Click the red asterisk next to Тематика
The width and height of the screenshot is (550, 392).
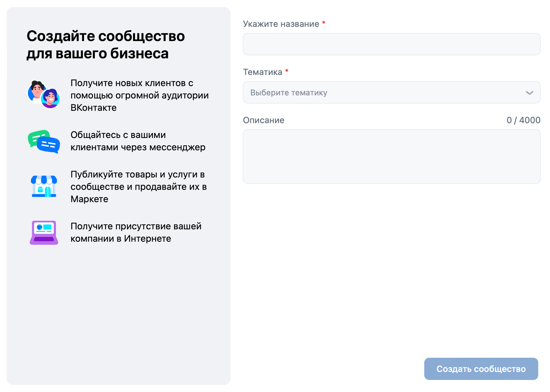[x=287, y=71]
